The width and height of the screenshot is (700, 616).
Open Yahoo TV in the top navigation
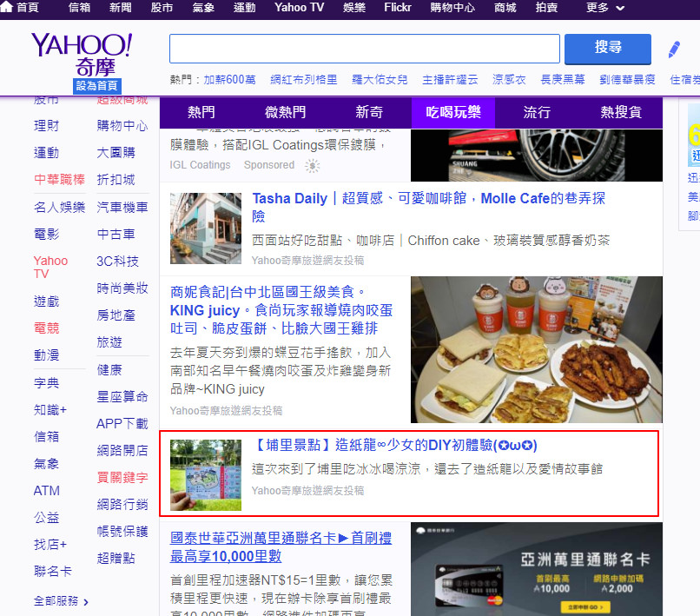click(x=299, y=8)
